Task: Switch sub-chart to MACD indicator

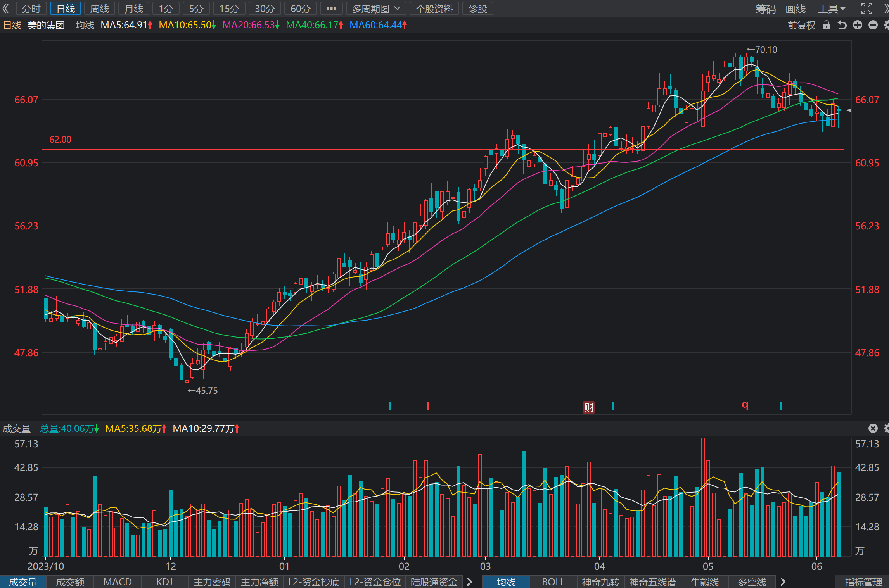Action: [x=118, y=582]
